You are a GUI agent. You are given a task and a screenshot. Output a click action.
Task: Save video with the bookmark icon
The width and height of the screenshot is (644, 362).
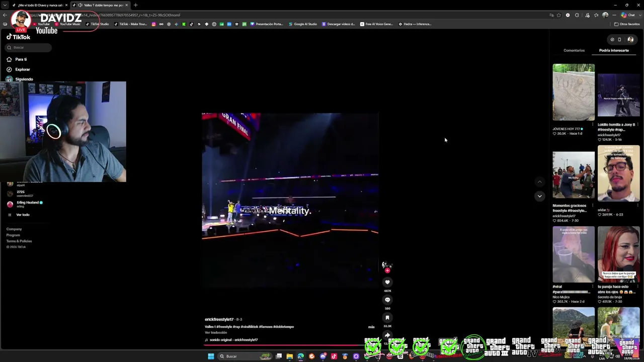pos(387,317)
